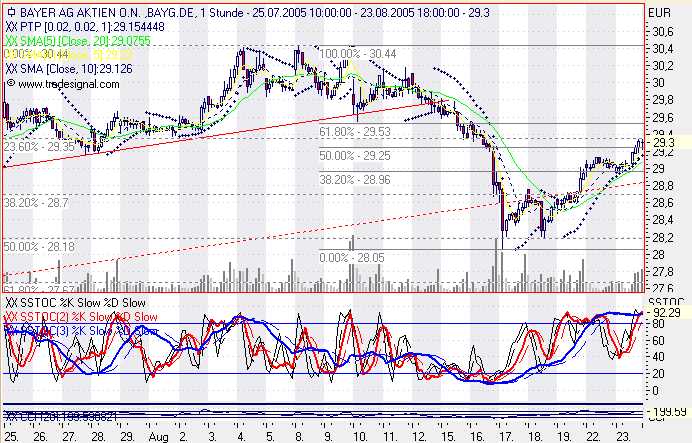
Task: Click the 28,2 price axis value
Action: tap(663, 238)
